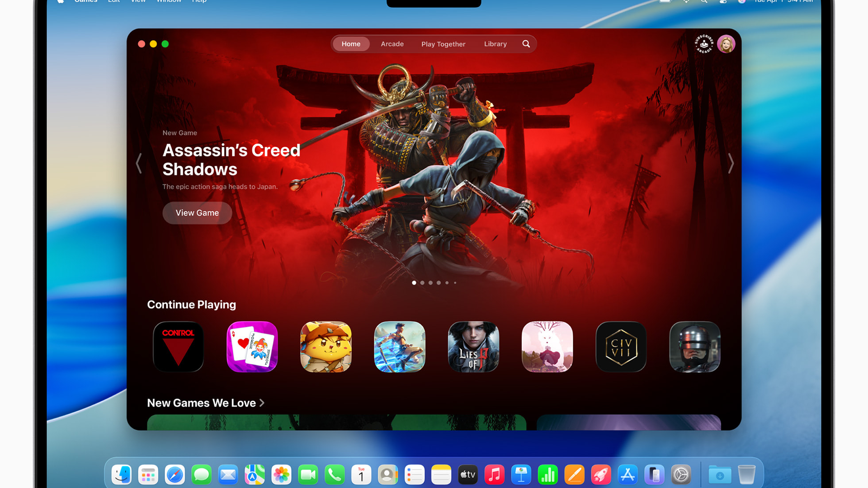This screenshot has width=868, height=488.
Task: Open Notes in the Dock
Action: click(441, 475)
